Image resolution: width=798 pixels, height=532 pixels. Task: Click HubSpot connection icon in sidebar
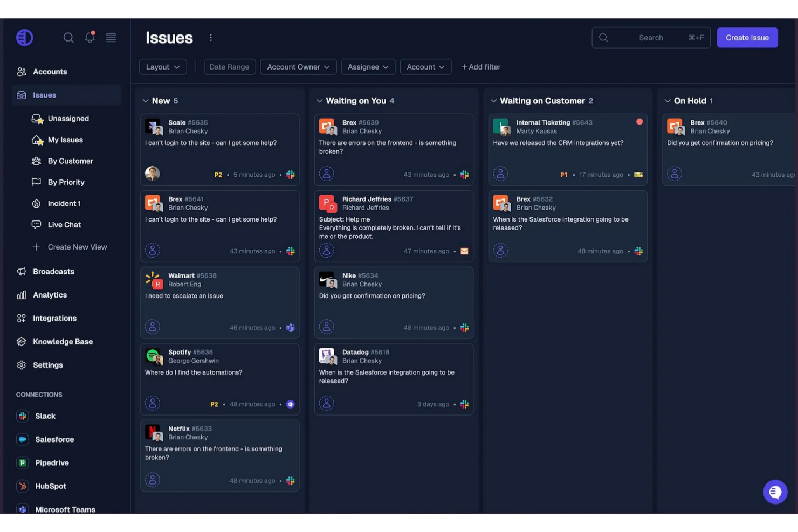pos(23,486)
